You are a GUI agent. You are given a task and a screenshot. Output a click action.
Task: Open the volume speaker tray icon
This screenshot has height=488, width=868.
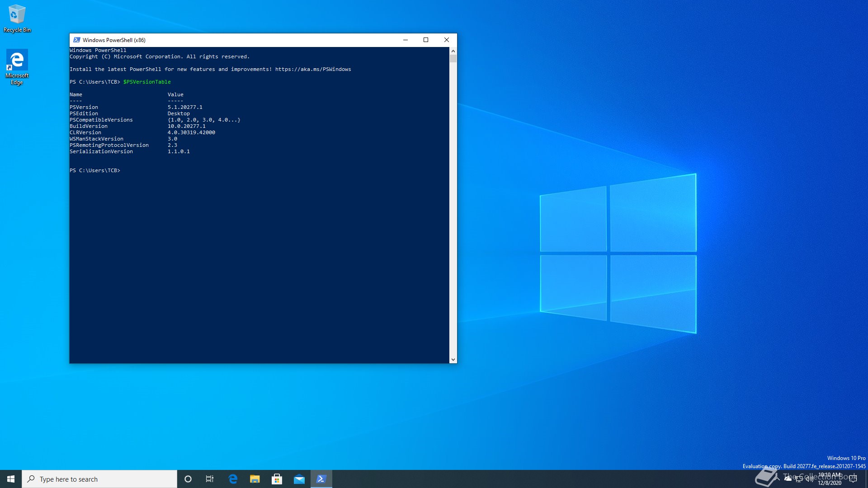pyautogui.click(x=809, y=479)
